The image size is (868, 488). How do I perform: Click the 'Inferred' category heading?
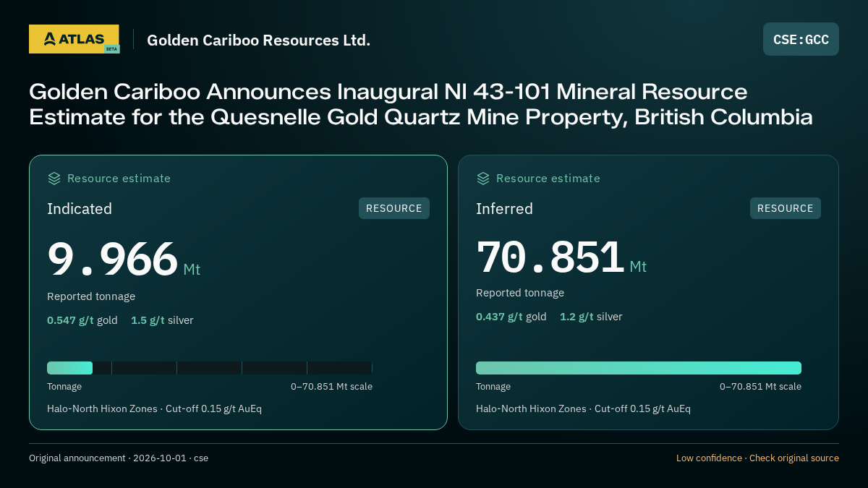[x=504, y=209]
